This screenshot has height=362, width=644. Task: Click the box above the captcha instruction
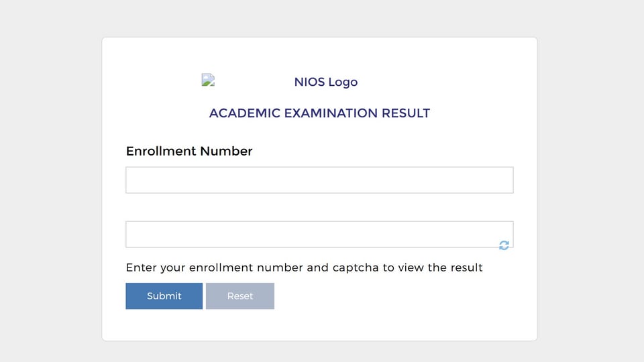point(319,235)
